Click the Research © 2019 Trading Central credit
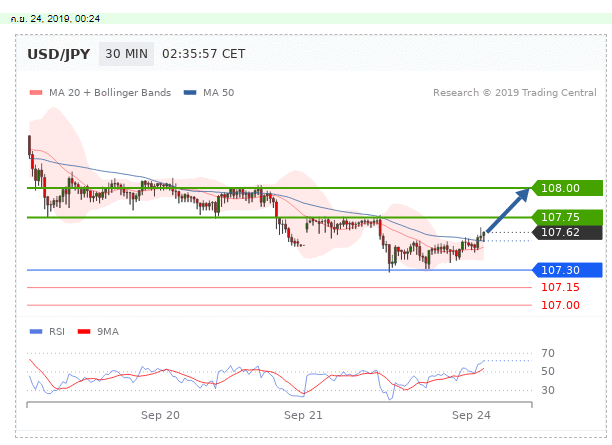 click(515, 93)
